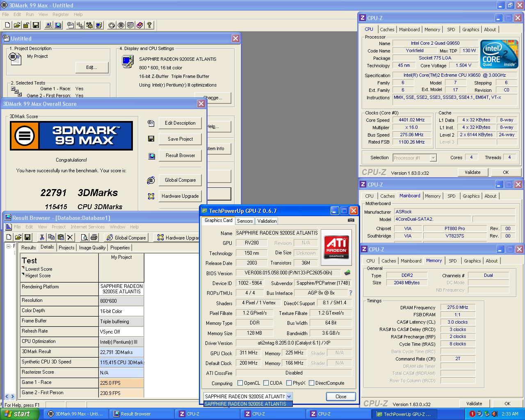Click the red antivirus icon in system tray
This screenshot has height=420, width=525.
472,414
